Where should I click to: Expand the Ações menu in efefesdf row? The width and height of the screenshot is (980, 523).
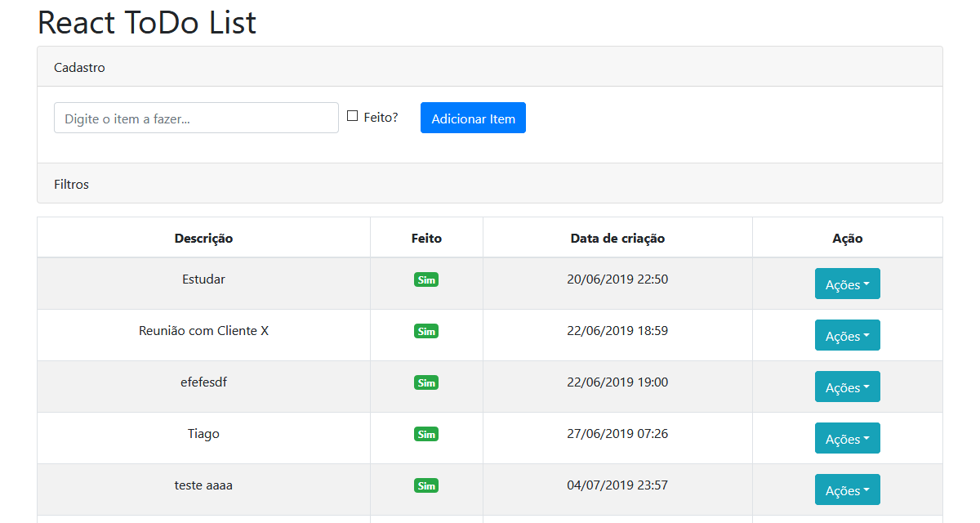click(x=847, y=387)
